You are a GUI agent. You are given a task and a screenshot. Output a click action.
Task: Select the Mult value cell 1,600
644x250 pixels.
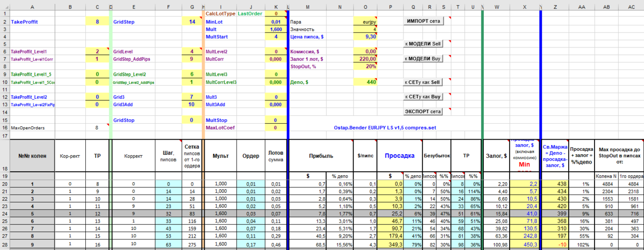click(276, 29)
